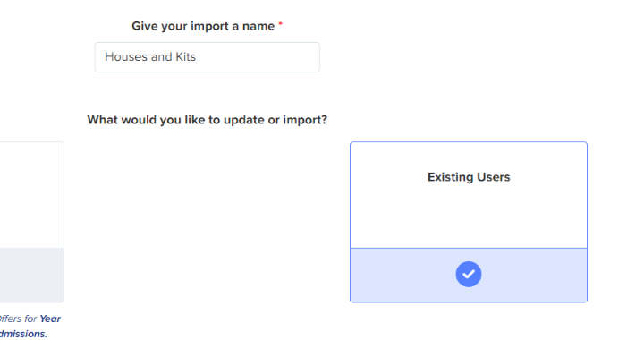Click the grey footer of left card
The image size is (644, 340).
tap(31, 275)
